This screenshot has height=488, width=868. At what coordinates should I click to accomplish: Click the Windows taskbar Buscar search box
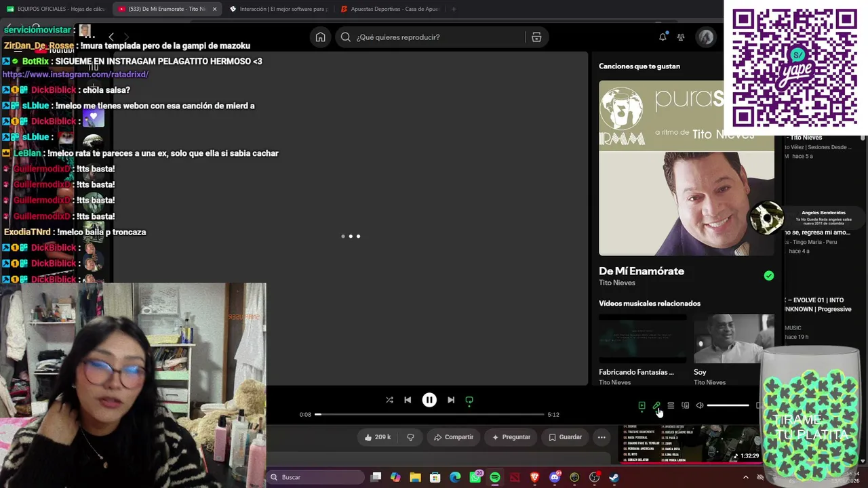pos(316,477)
